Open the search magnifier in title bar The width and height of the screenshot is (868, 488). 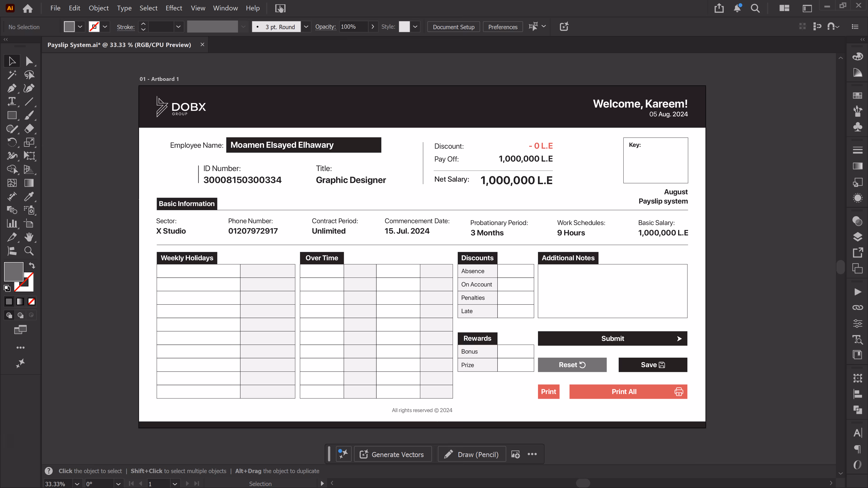coord(755,8)
